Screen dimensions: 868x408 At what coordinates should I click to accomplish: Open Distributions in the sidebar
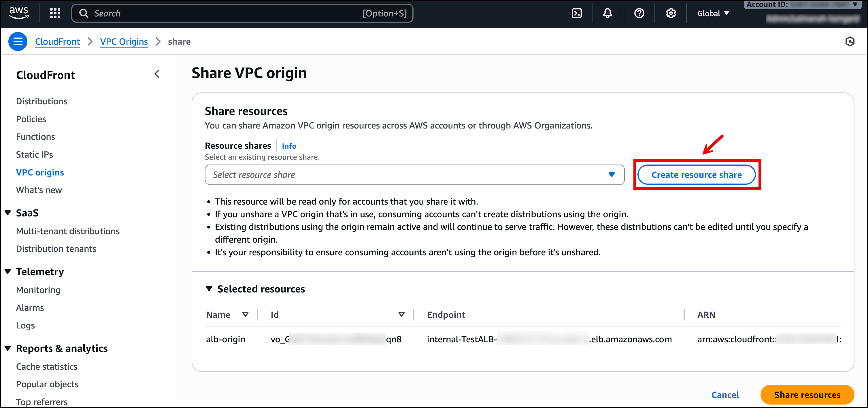42,101
